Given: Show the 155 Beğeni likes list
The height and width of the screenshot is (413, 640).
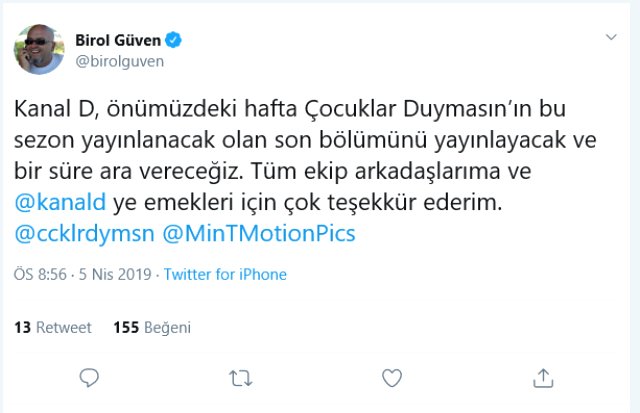Looking at the screenshot, I should [x=152, y=327].
